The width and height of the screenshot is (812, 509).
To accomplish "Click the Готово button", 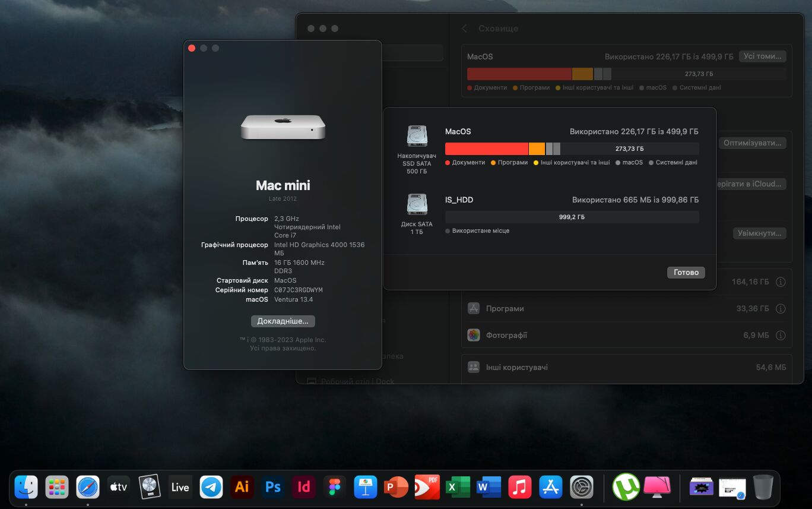I will [x=686, y=272].
